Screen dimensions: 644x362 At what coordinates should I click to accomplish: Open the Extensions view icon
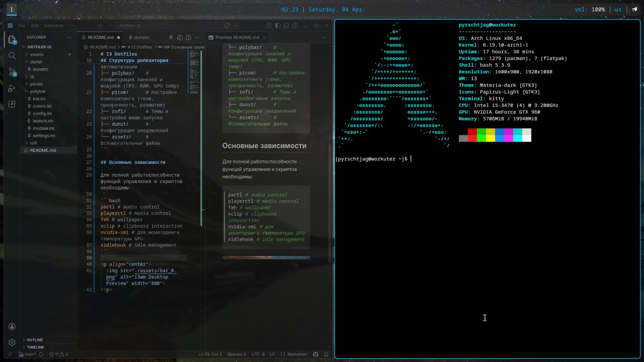[12, 104]
